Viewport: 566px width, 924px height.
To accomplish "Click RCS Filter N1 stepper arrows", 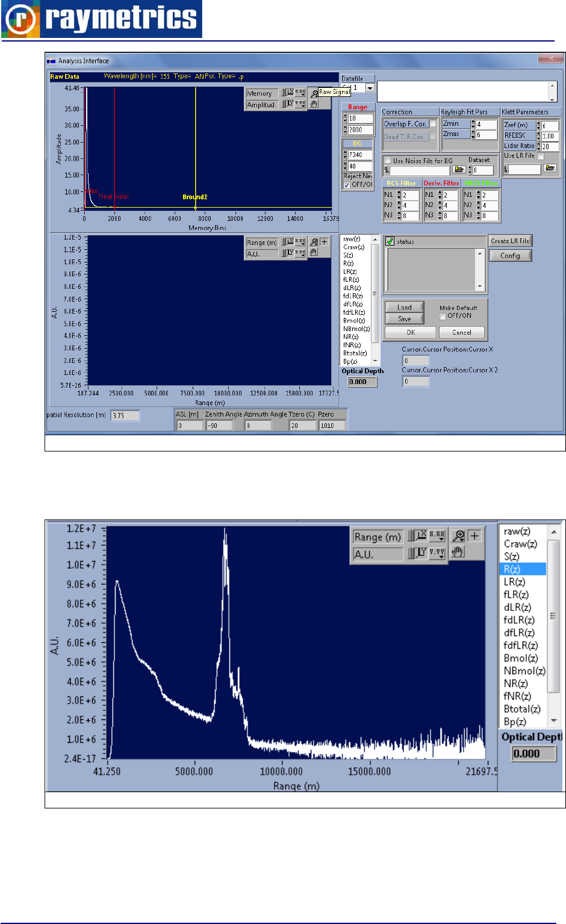I will [x=399, y=195].
